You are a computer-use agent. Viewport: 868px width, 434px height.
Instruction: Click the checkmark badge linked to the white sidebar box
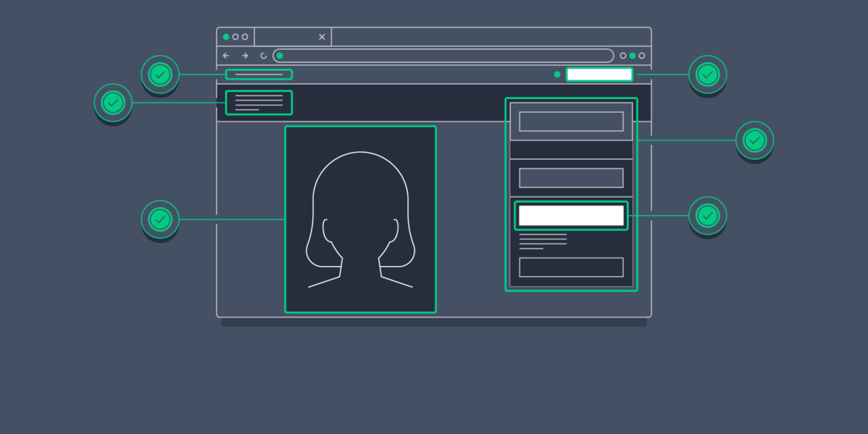pyautogui.click(x=707, y=216)
